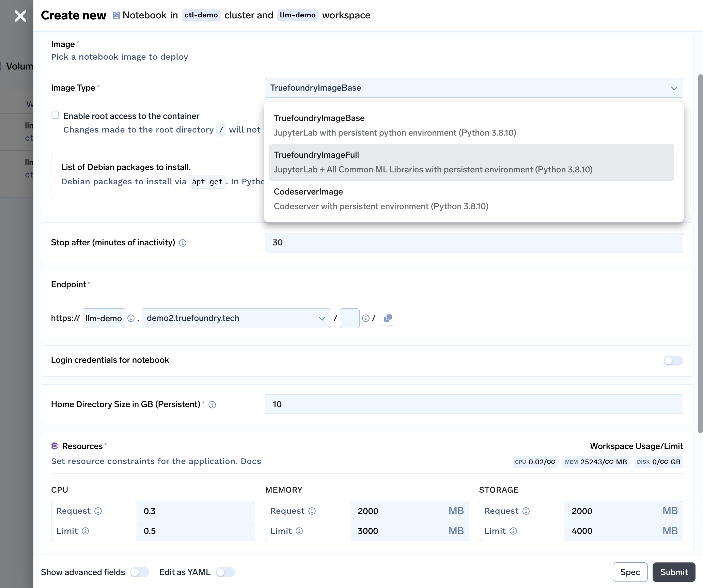Turn on Show advanced fields toggle
The width and height of the screenshot is (703, 588).
pyautogui.click(x=140, y=572)
